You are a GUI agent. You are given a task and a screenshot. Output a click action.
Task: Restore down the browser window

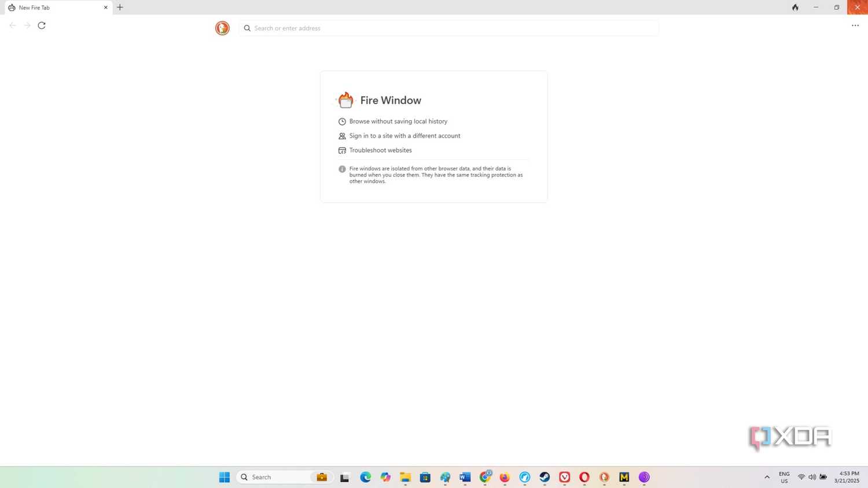click(x=837, y=8)
